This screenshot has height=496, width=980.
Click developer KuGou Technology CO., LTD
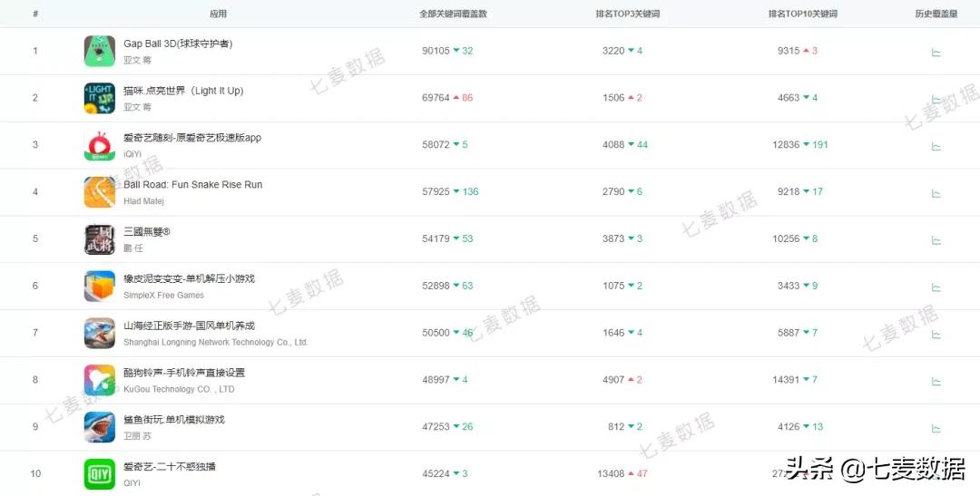coord(179,389)
